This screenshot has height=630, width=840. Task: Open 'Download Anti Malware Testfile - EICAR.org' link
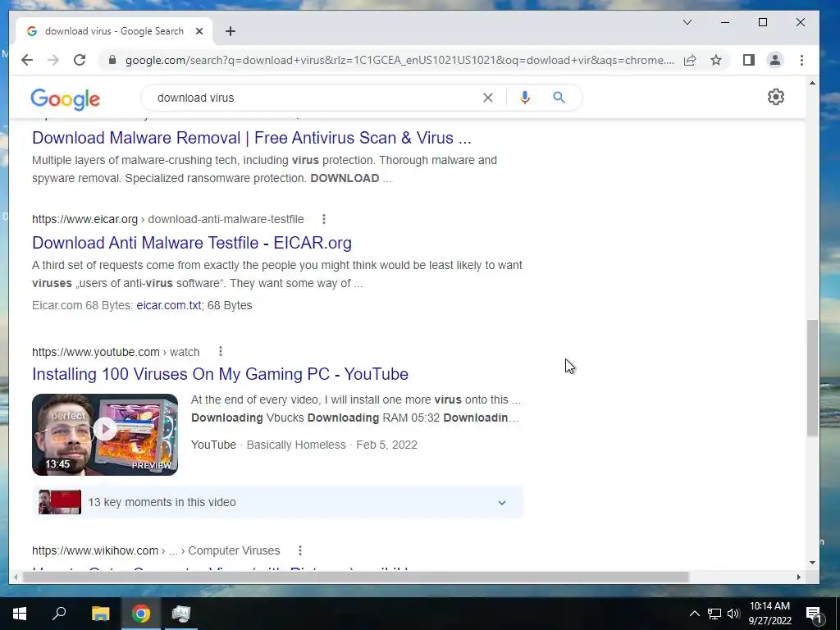(192, 243)
